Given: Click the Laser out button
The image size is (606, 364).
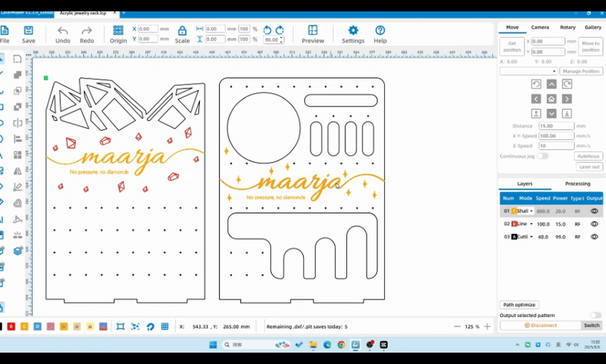Looking at the screenshot, I should pyautogui.click(x=589, y=166).
